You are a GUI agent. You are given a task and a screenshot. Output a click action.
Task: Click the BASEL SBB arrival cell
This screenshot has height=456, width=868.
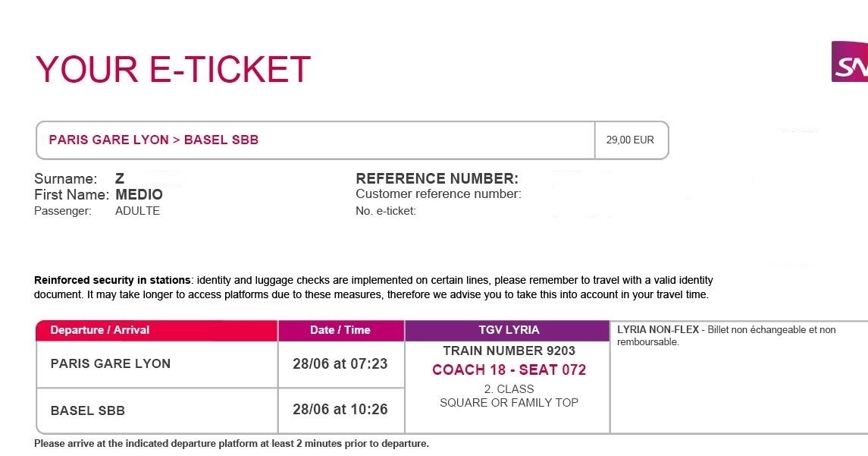coord(88,410)
